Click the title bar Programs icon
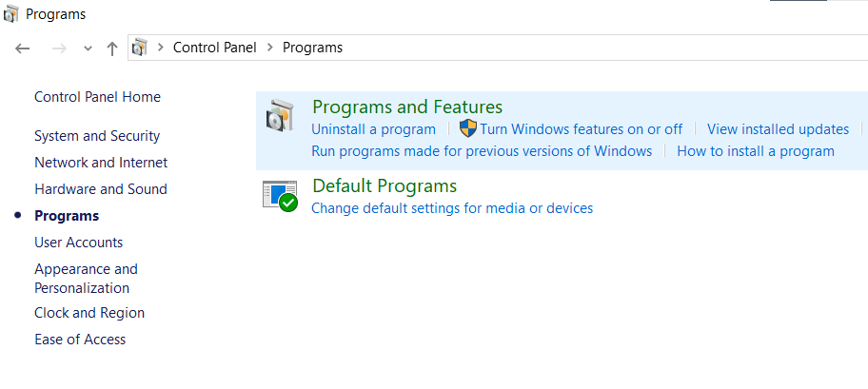 pyautogui.click(x=11, y=14)
